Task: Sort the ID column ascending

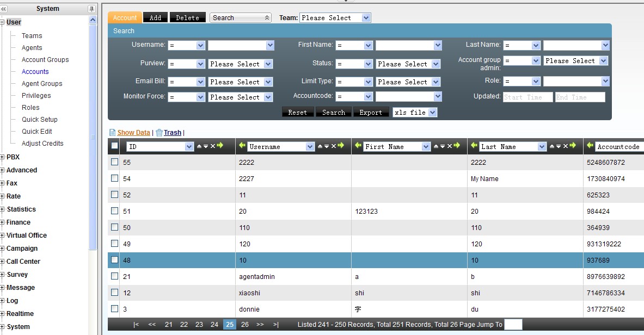Action: (x=199, y=146)
